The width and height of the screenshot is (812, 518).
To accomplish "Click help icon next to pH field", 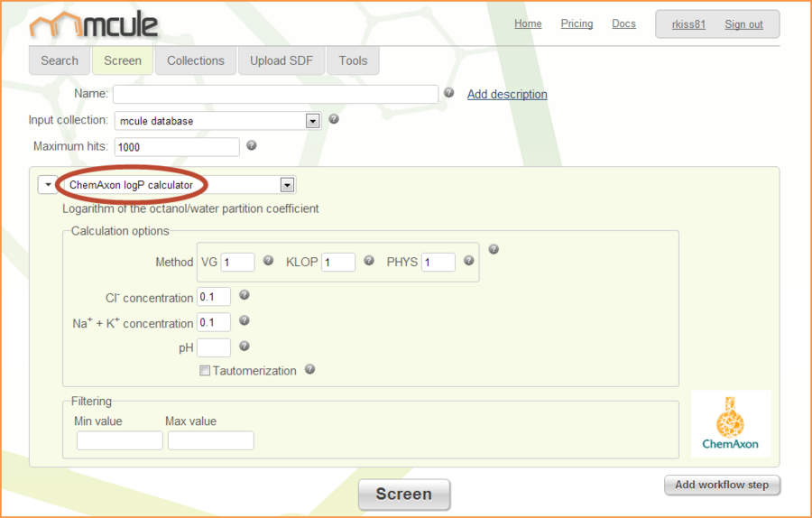I will 245,346.
